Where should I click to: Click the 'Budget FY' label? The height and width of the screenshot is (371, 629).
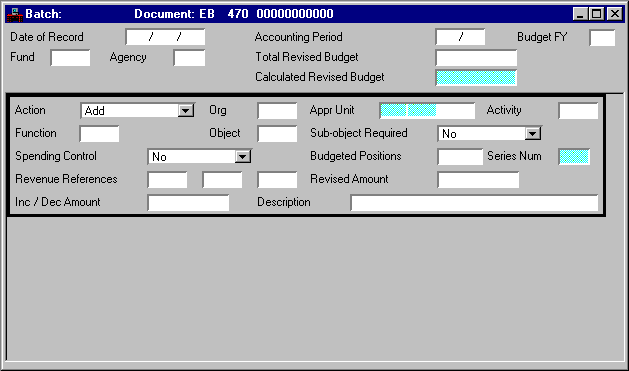542,37
